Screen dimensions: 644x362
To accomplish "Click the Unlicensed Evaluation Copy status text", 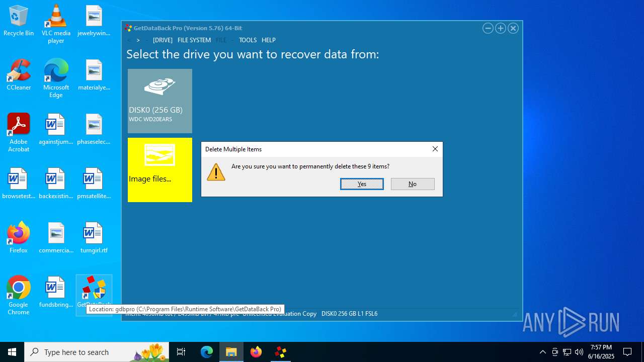I will (x=279, y=314).
